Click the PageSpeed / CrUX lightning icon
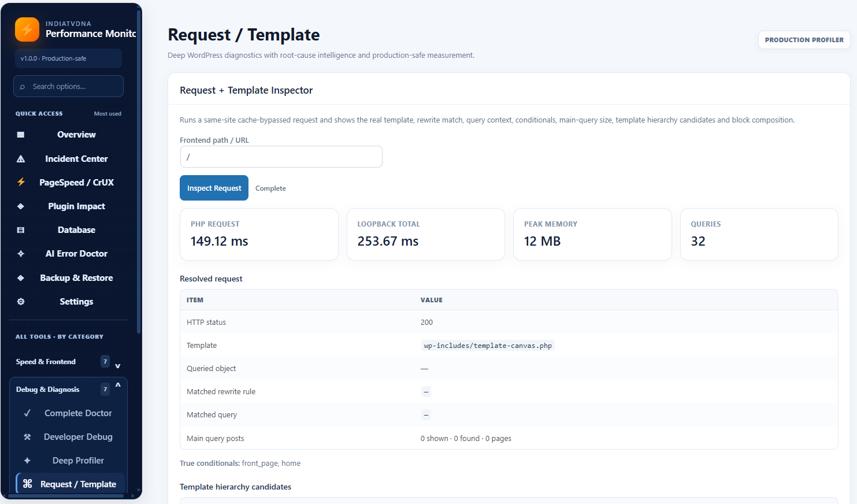857x504 pixels. click(21, 182)
